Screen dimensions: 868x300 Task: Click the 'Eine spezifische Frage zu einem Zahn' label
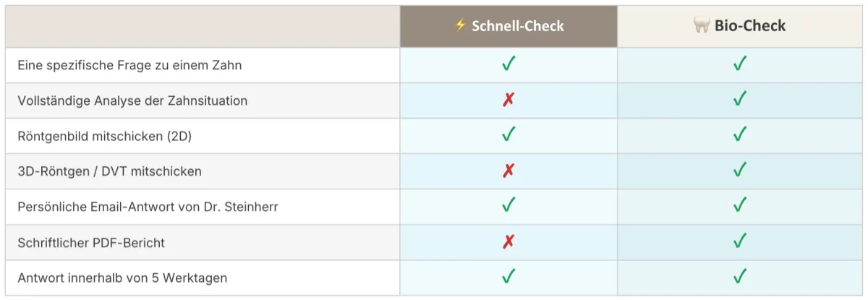click(129, 65)
